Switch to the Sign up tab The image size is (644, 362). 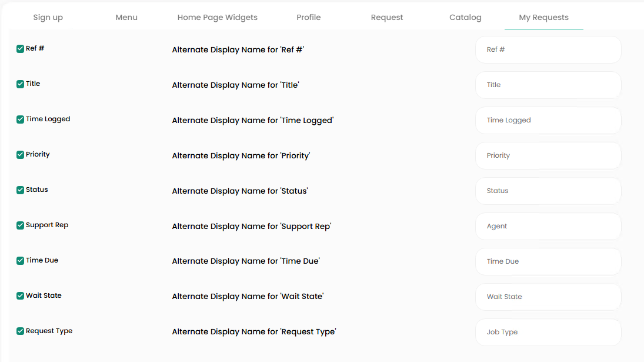[48, 17]
